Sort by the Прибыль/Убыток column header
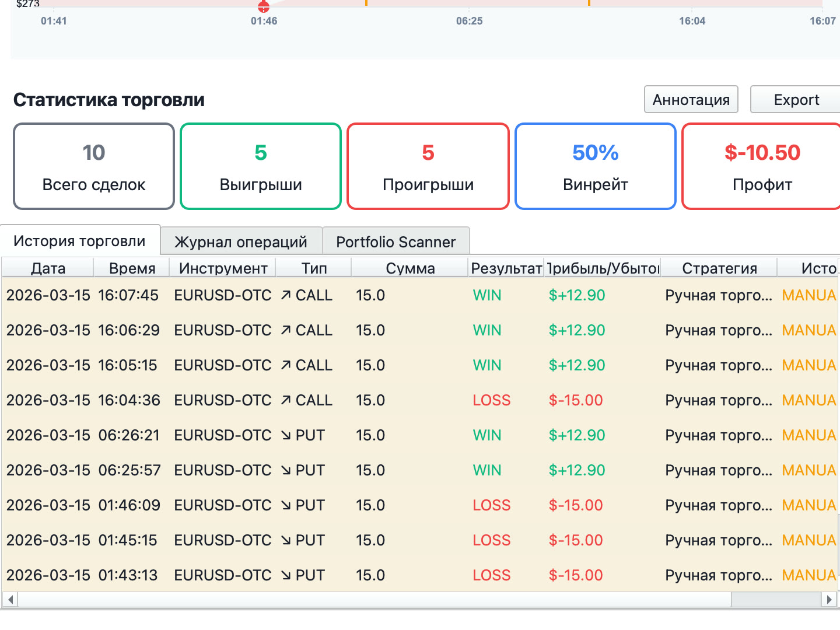 (603, 268)
